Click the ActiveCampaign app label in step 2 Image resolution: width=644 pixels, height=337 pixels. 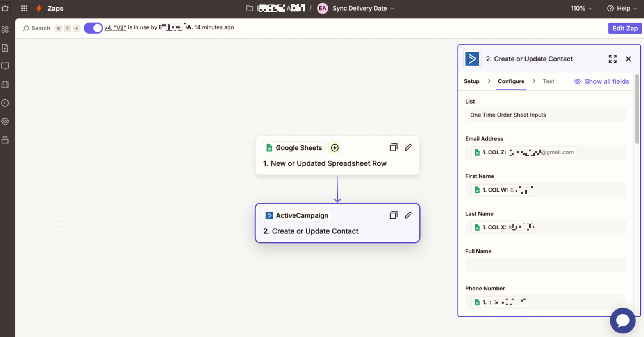click(297, 215)
